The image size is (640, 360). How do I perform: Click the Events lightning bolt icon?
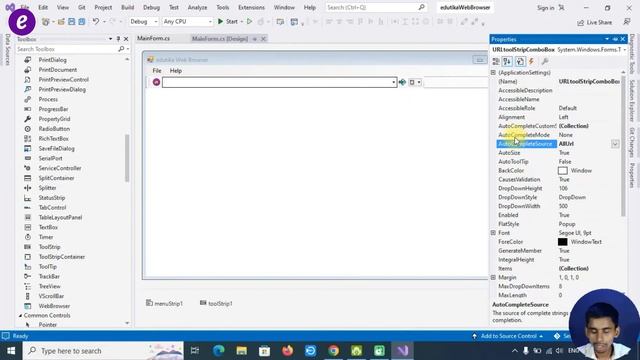coord(531,61)
